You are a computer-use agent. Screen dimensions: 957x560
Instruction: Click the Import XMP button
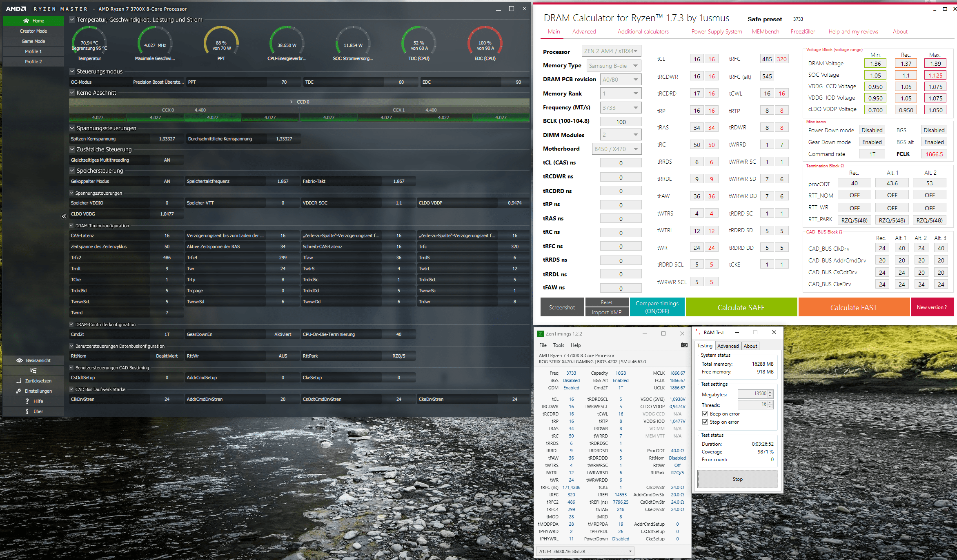tap(607, 312)
